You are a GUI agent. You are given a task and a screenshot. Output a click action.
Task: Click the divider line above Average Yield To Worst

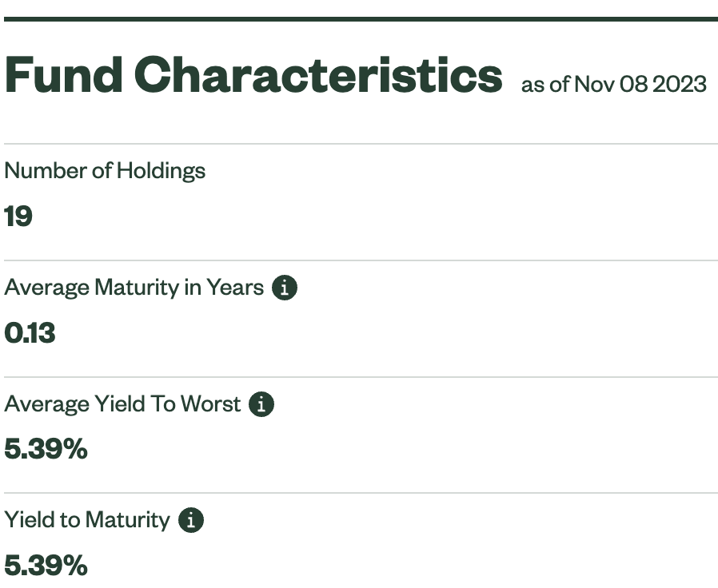click(360, 377)
